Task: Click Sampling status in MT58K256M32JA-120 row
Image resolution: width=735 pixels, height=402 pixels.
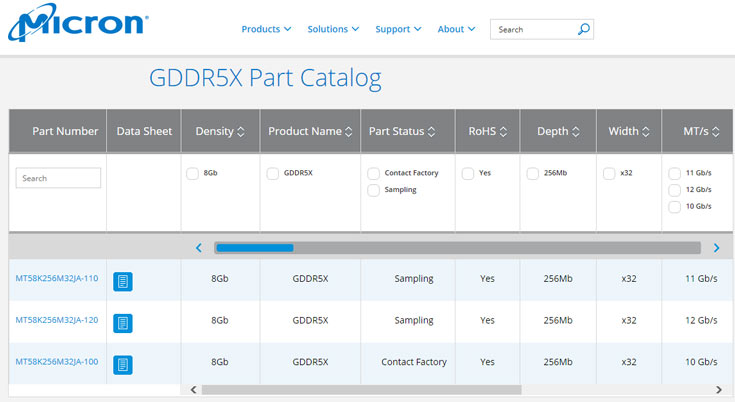Action: click(414, 320)
